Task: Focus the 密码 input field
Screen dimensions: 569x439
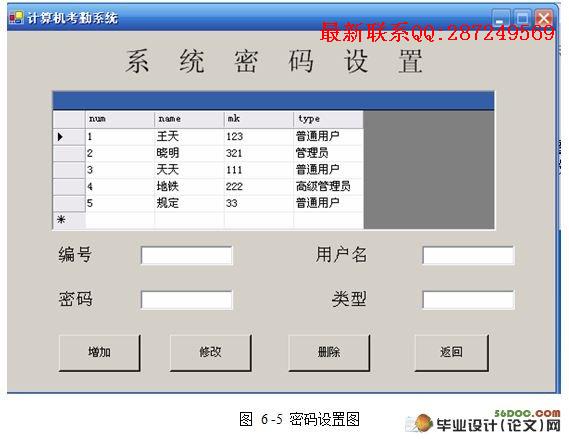Action: point(187,300)
